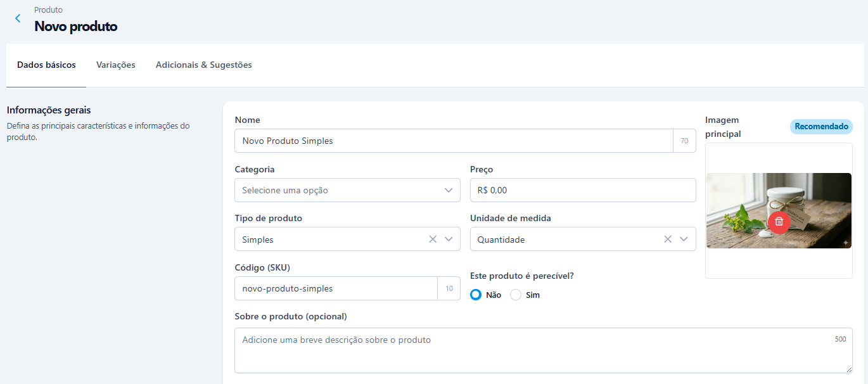This screenshot has height=384, width=868.
Task: Clear the Tipo de produto selection with X
Action: [433, 240]
